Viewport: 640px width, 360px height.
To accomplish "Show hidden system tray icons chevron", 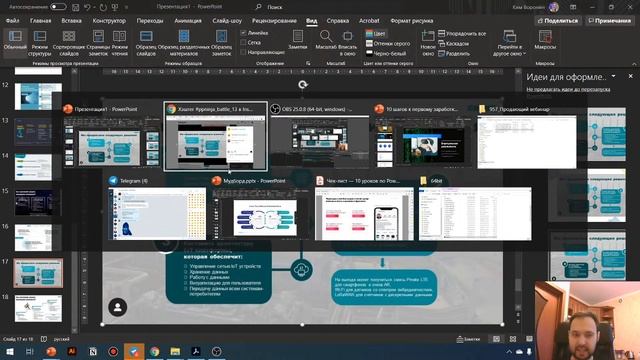I will 509,351.
